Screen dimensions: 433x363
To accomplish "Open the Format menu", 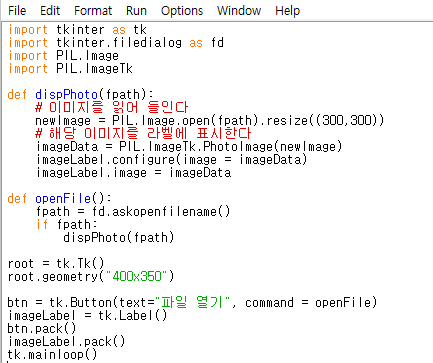I will coord(93,11).
